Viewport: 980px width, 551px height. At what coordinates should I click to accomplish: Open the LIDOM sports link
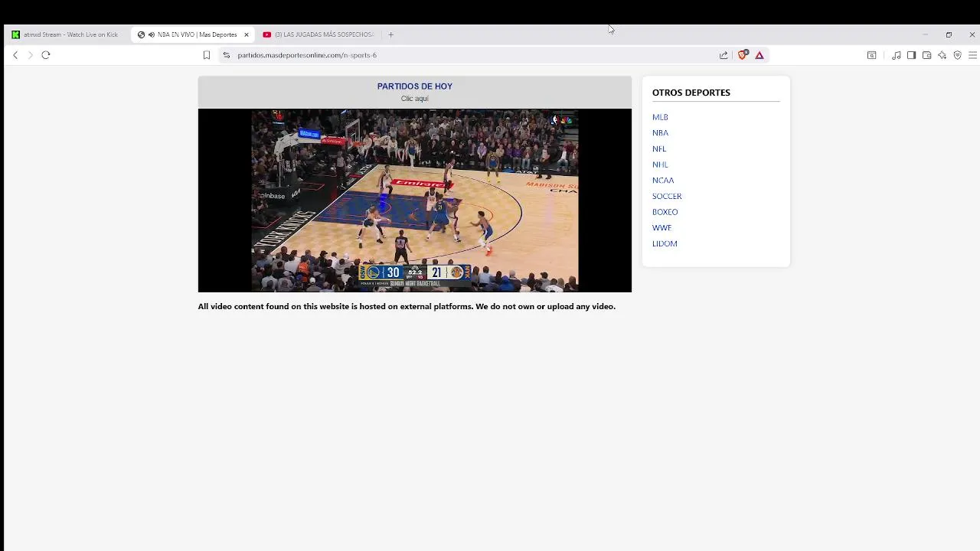(665, 243)
